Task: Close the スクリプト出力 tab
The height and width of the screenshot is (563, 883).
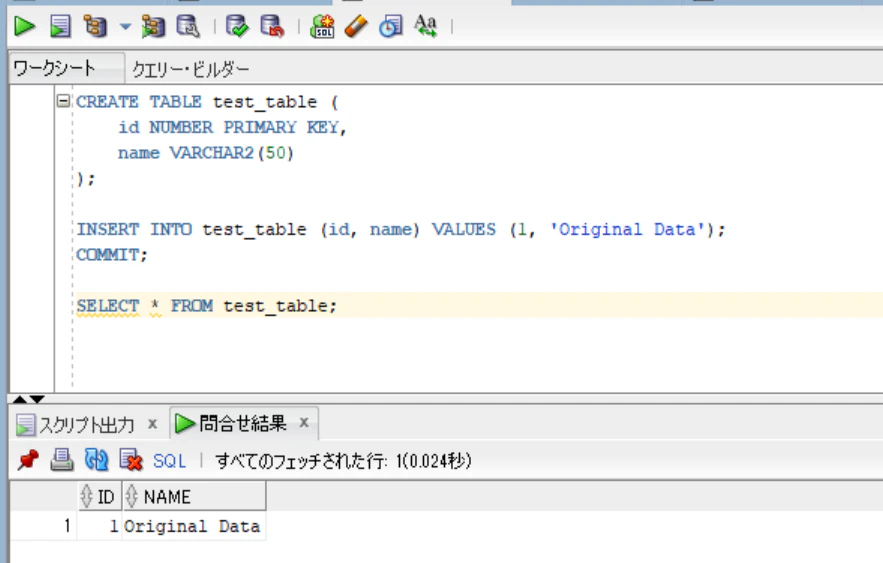Action: point(152,423)
